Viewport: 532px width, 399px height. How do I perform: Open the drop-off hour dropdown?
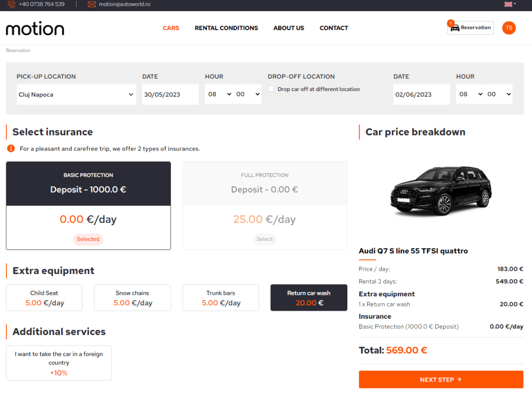point(470,94)
